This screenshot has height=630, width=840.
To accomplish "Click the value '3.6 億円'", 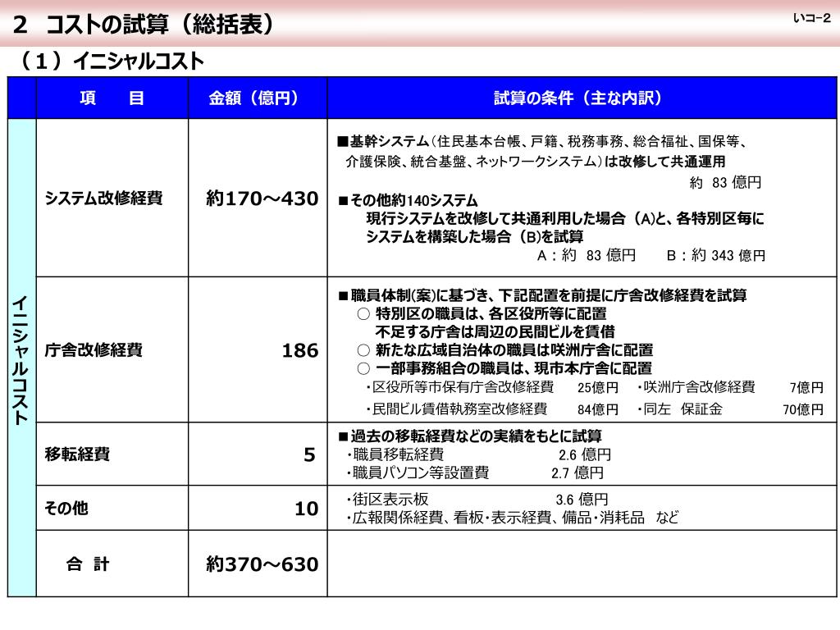I will (x=582, y=500).
